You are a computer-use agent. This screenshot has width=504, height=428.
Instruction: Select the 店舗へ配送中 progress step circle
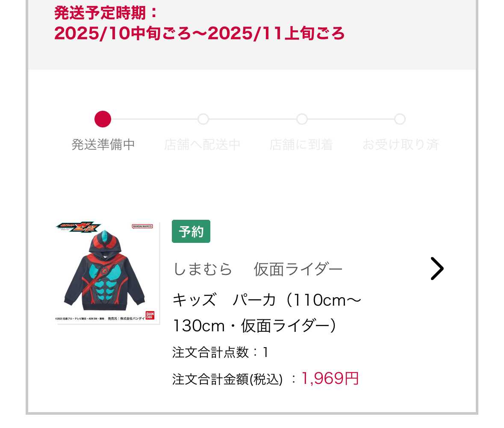pyautogui.click(x=203, y=119)
